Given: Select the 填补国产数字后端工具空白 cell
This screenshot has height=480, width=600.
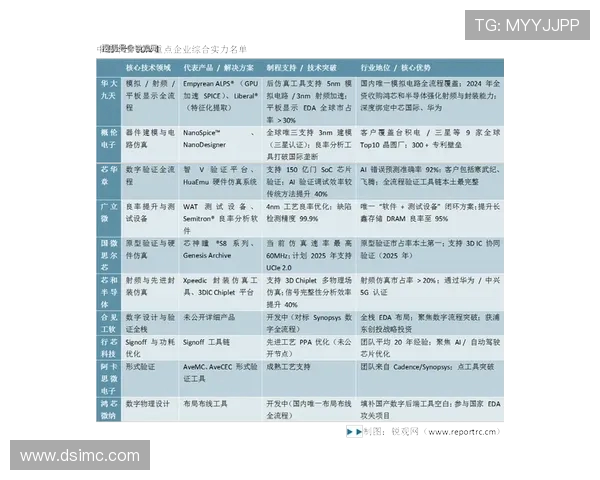Looking at the screenshot, I should pyautogui.click(x=430, y=410).
